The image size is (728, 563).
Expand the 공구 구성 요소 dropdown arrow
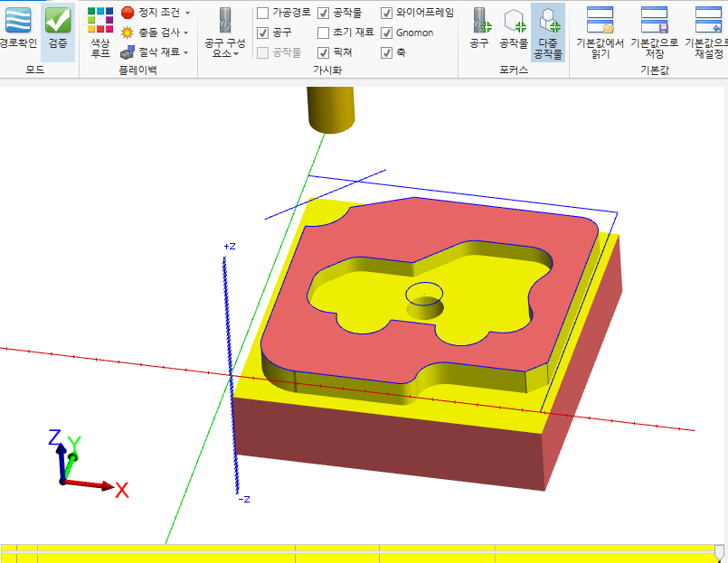tap(236, 54)
